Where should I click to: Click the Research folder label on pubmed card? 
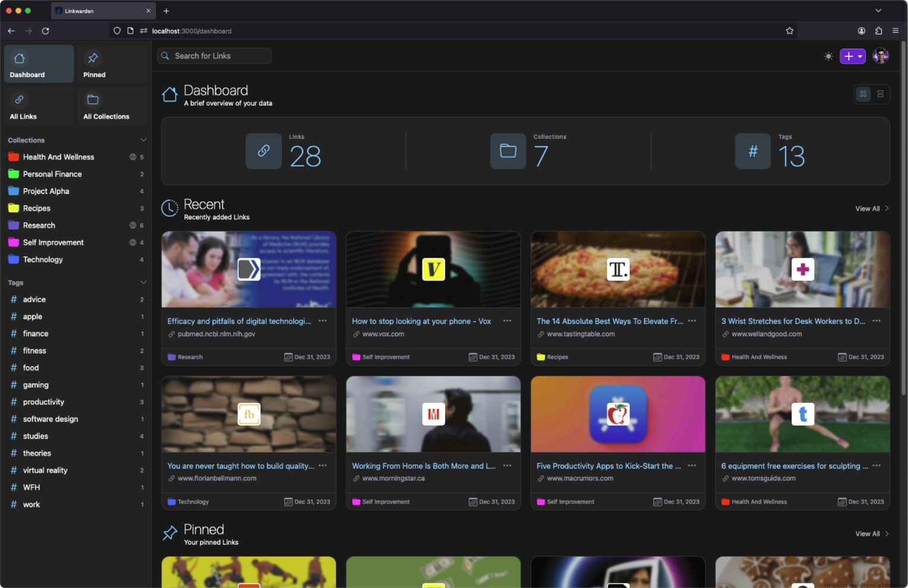point(185,357)
